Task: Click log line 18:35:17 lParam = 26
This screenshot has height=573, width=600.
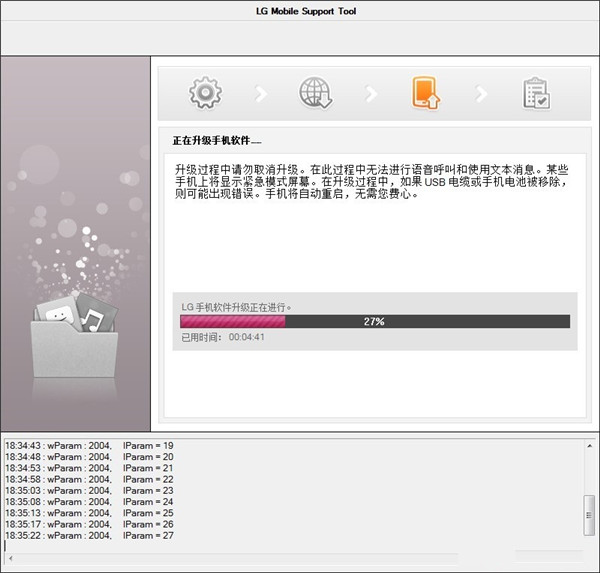Action: point(89,524)
